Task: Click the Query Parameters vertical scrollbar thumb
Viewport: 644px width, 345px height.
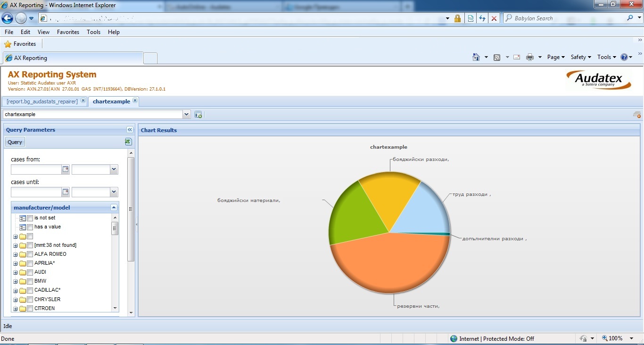Action: pos(131,209)
